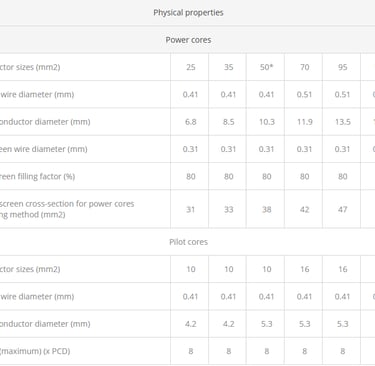
Task: Click the screen cross-section value 31
Action: [x=191, y=209]
